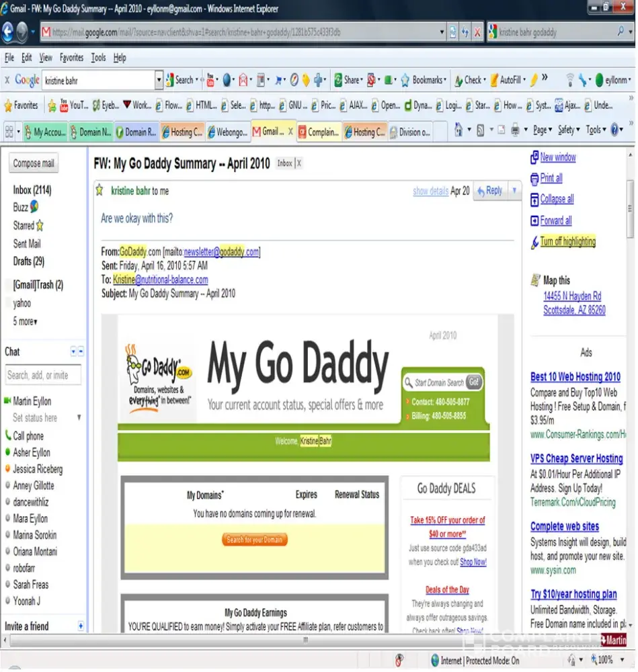This screenshot has width=638, height=672.
Task: Click the Print icon in command bar
Action: tap(515, 130)
